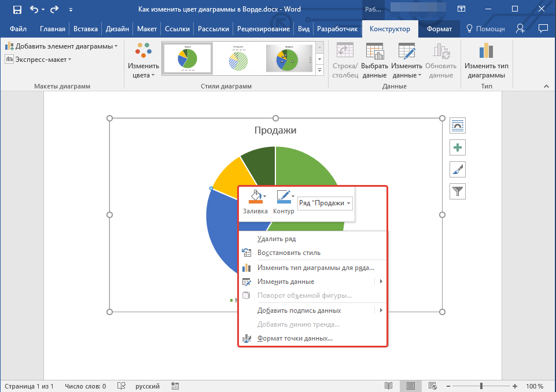The width and height of the screenshot is (556, 392).
Task: Redo the last action
Action: [x=54, y=10]
